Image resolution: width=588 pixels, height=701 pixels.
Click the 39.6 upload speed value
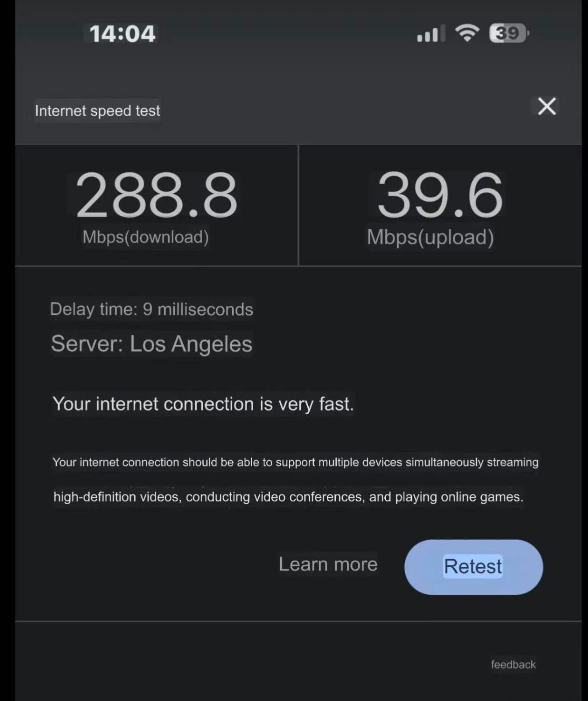[440, 195]
